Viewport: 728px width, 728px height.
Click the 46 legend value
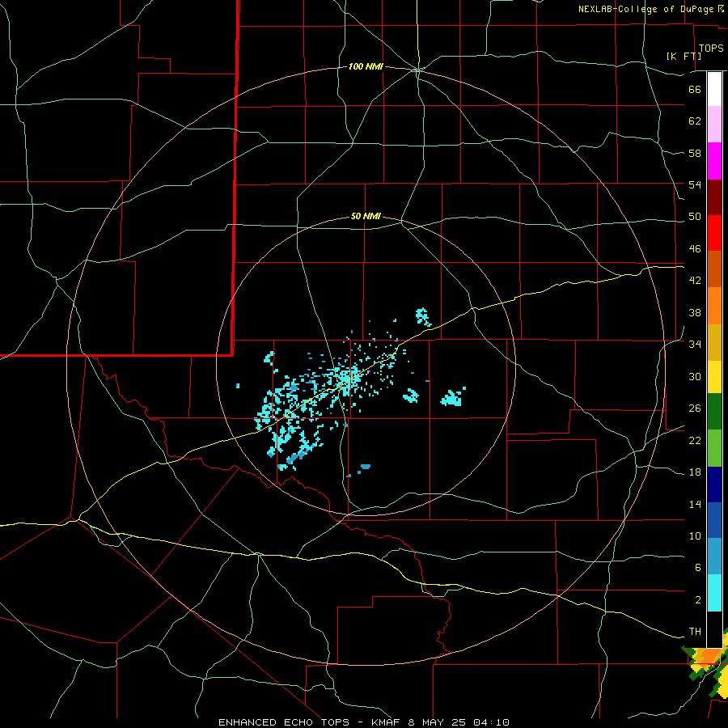click(695, 249)
